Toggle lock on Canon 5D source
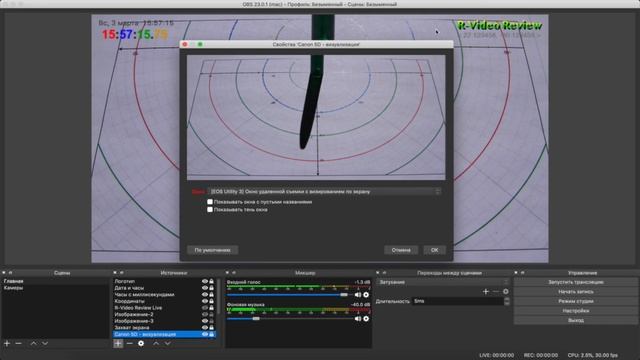 point(211,334)
